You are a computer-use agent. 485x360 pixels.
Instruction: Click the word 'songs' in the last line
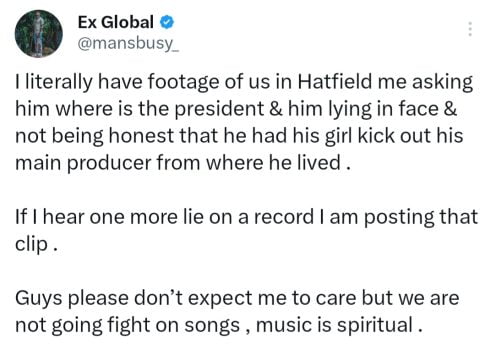pos(212,326)
